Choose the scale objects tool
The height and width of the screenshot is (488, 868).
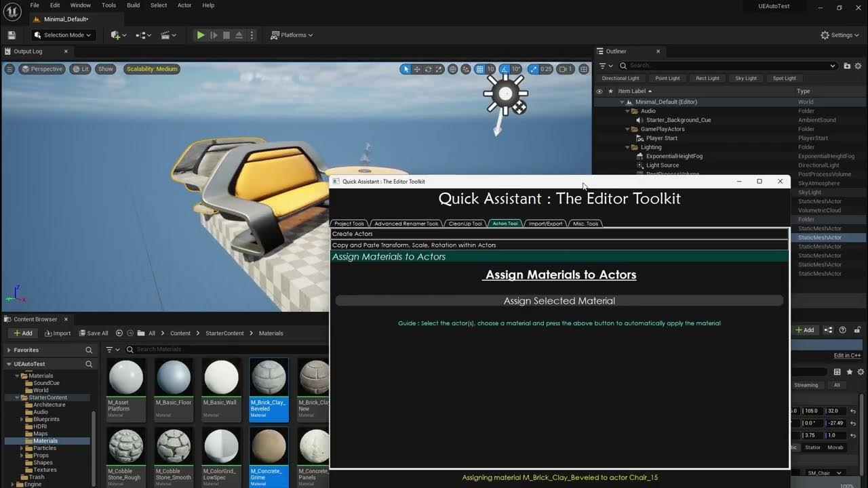point(439,69)
